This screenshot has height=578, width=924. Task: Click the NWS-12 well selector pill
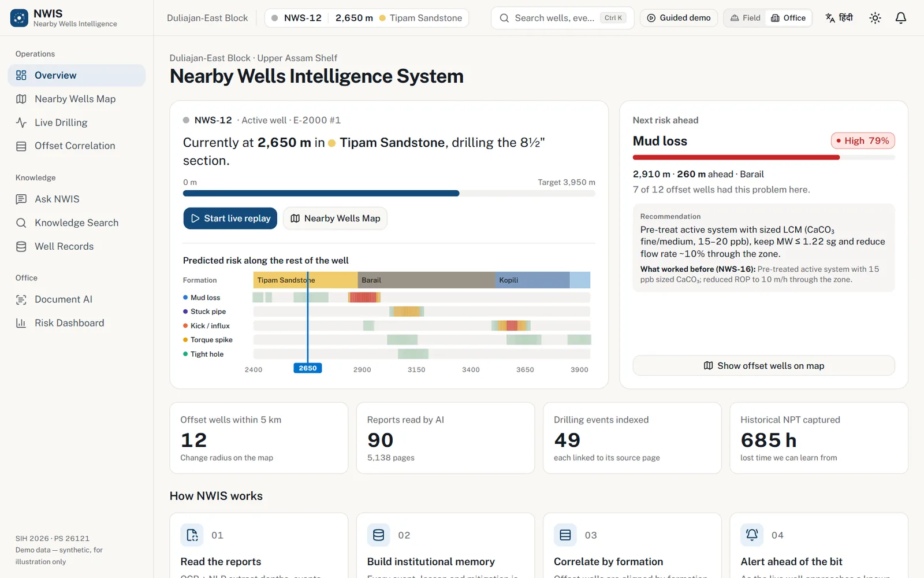point(367,18)
